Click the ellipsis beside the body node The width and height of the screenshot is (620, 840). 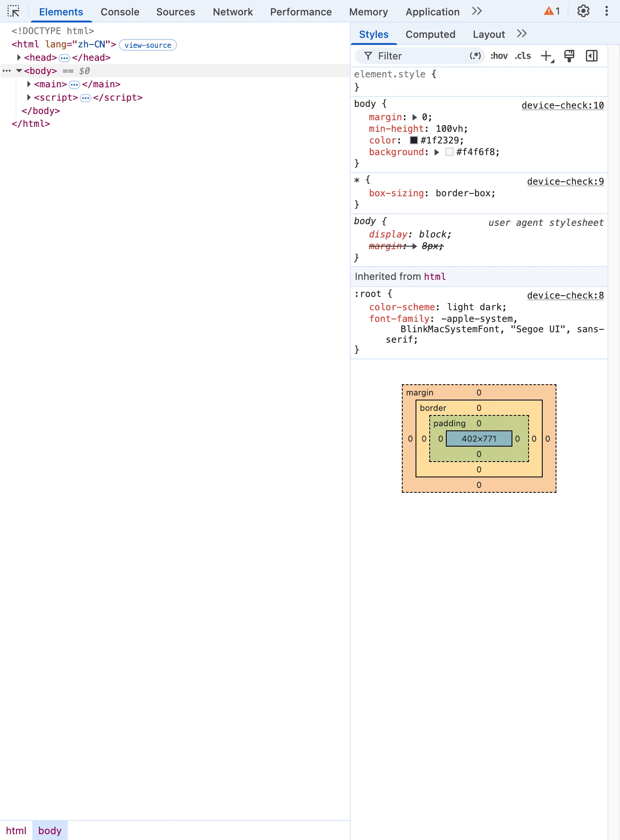click(x=7, y=71)
